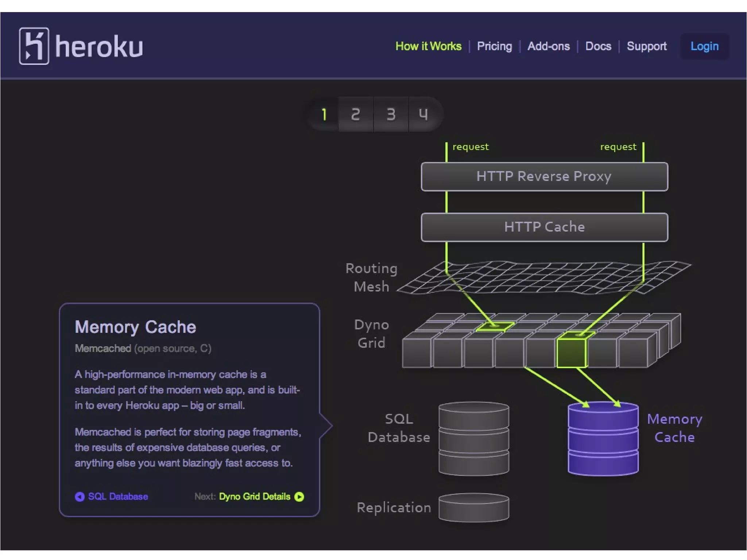Select step 1 tab
This screenshot has height=560, width=747.
(324, 115)
